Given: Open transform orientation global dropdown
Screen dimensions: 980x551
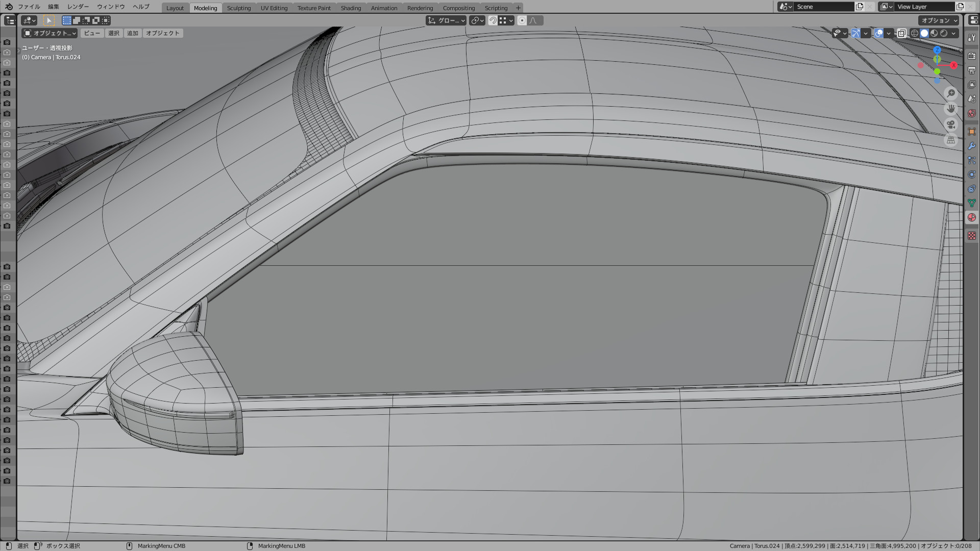Looking at the screenshot, I should [446, 20].
